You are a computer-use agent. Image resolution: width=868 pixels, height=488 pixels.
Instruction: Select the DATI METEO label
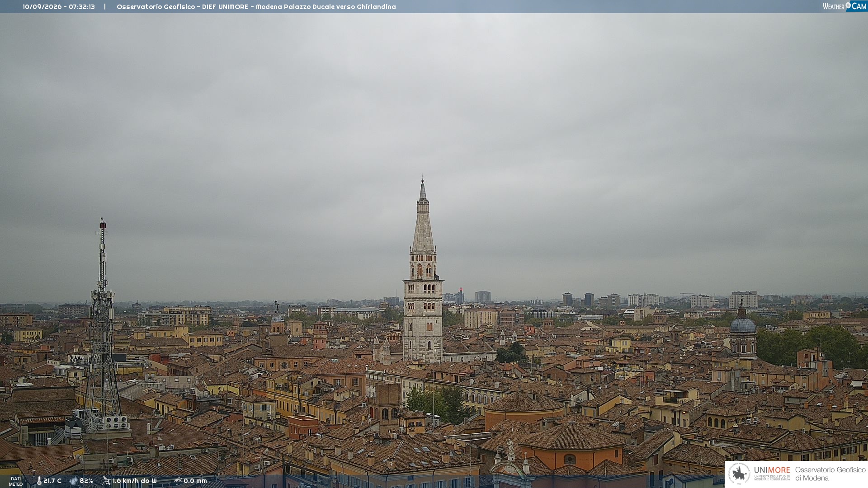click(16, 481)
